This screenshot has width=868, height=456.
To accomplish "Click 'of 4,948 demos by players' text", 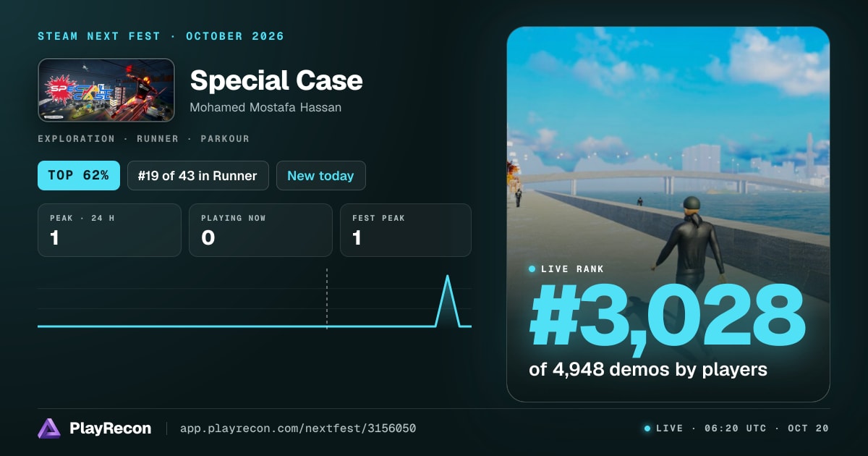I will [x=648, y=369].
